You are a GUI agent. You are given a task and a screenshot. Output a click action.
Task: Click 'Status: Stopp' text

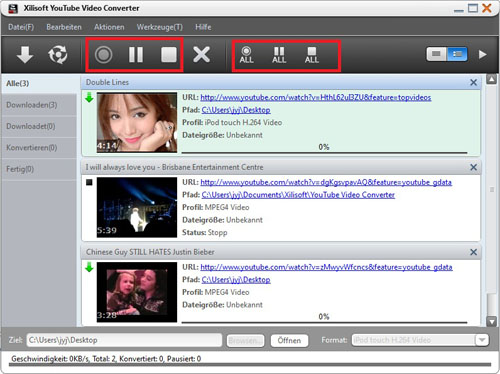coord(205,232)
